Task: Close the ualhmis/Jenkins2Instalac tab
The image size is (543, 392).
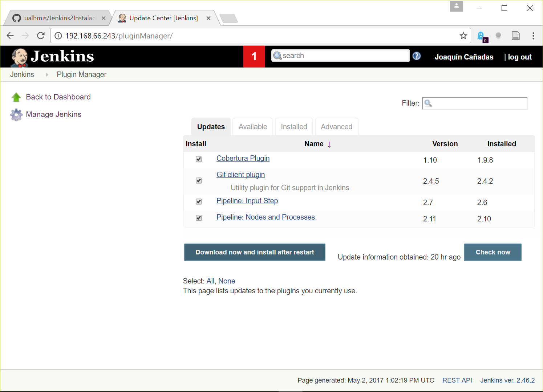Action: coord(104,18)
